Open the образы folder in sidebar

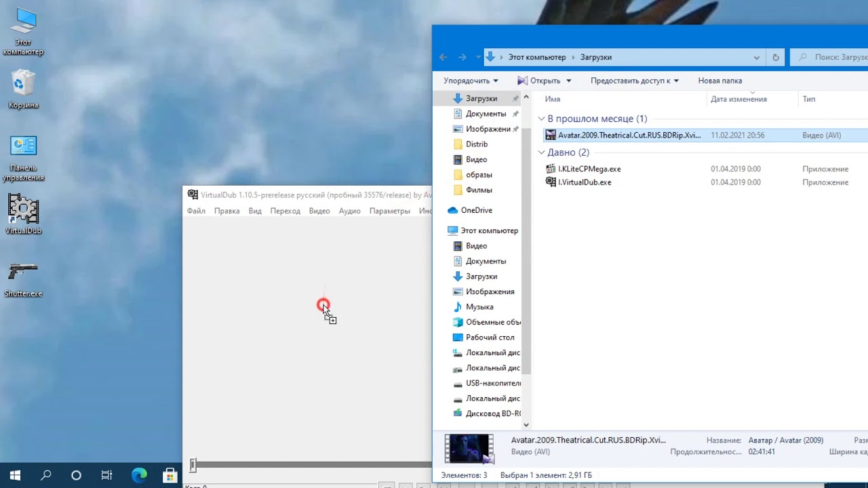click(x=479, y=175)
